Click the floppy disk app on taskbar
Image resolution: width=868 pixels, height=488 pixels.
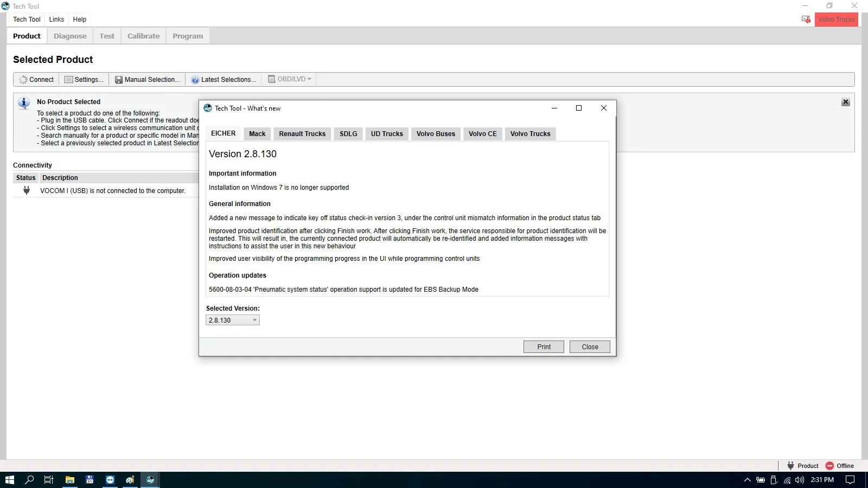coord(90,480)
